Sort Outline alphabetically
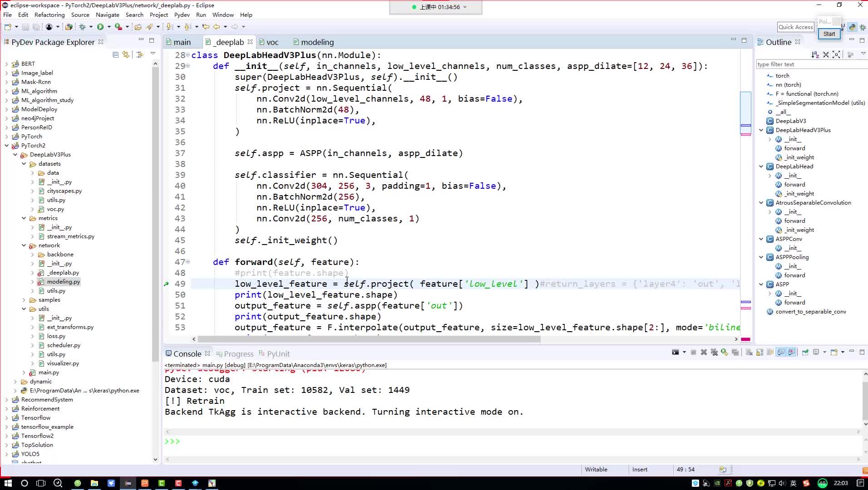 click(x=815, y=54)
